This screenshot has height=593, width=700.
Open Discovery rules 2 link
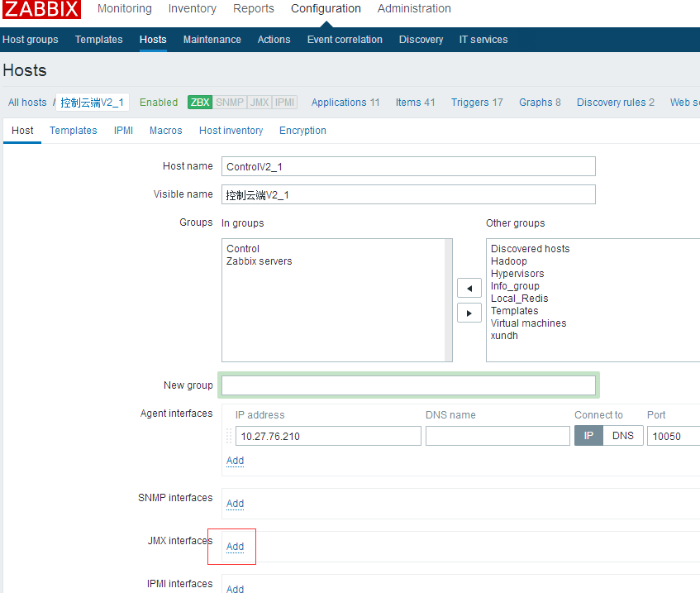pos(616,103)
